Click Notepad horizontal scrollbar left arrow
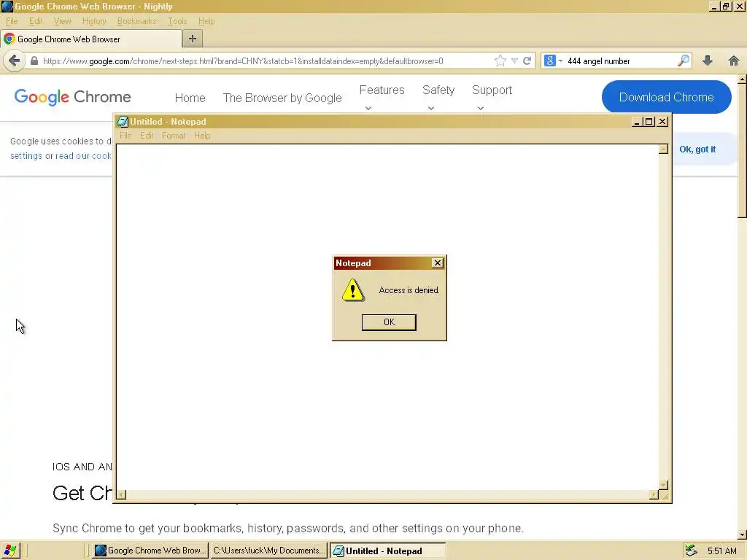 [122, 495]
